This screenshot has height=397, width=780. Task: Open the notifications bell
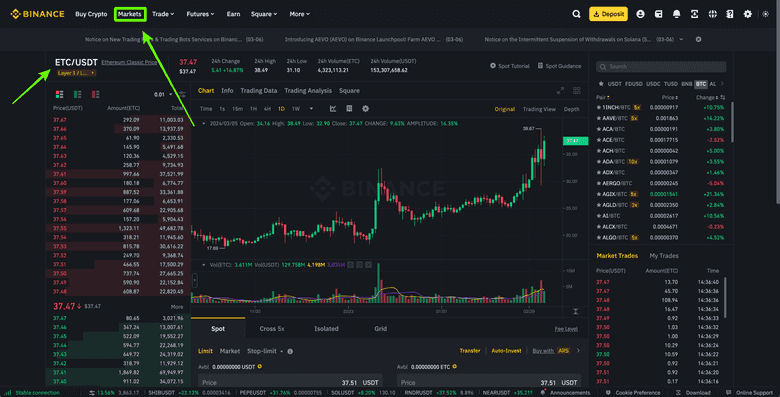coord(676,14)
